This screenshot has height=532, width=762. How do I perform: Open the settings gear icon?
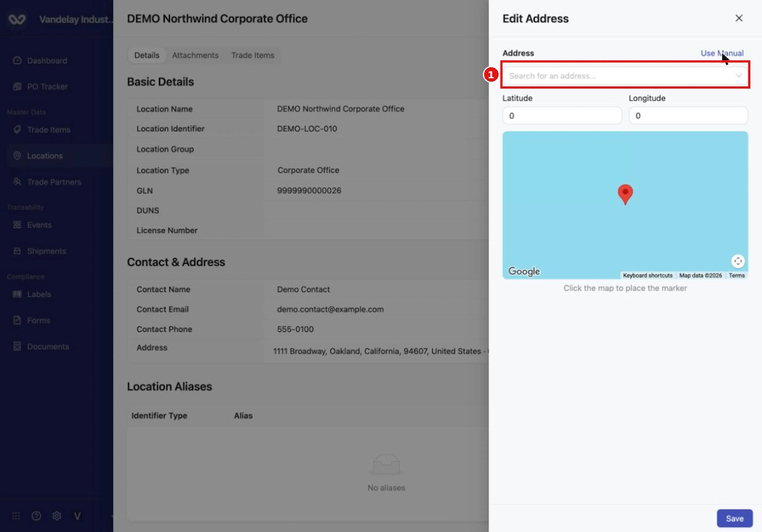[x=57, y=516]
